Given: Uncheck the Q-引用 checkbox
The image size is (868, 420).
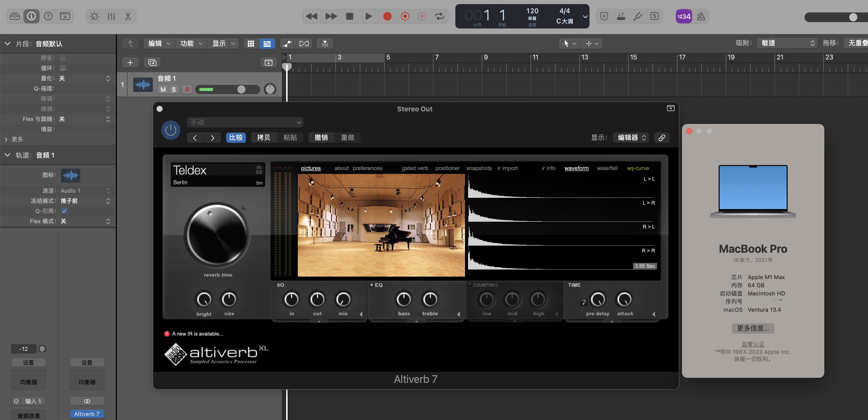Looking at the screenshot, I should (64, 211).
